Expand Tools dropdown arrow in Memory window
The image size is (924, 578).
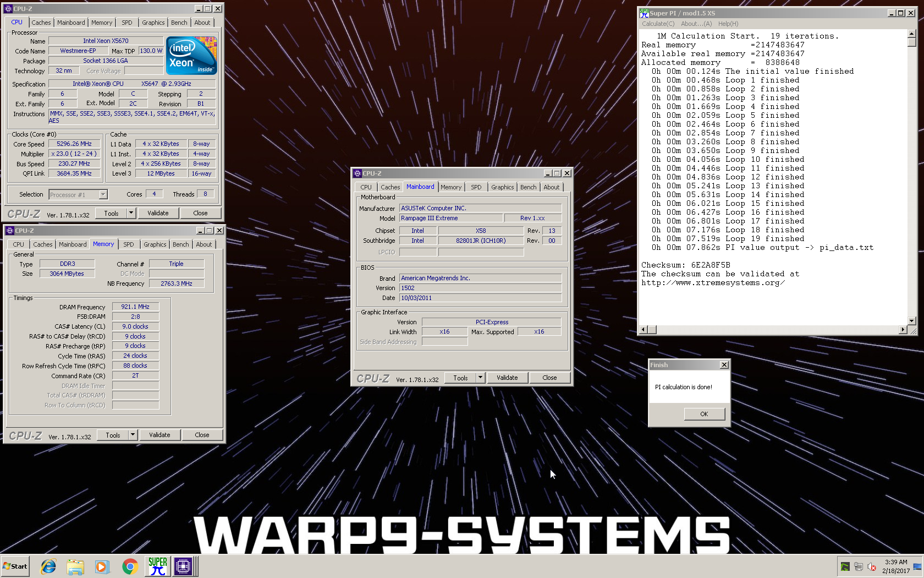click(x=133, y=435)
